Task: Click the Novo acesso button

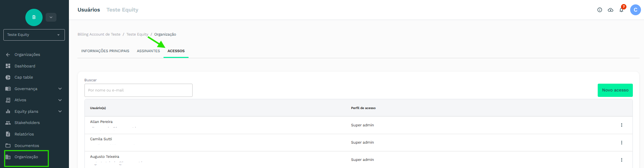Action: pyautogui.click(x=615, y=90)
